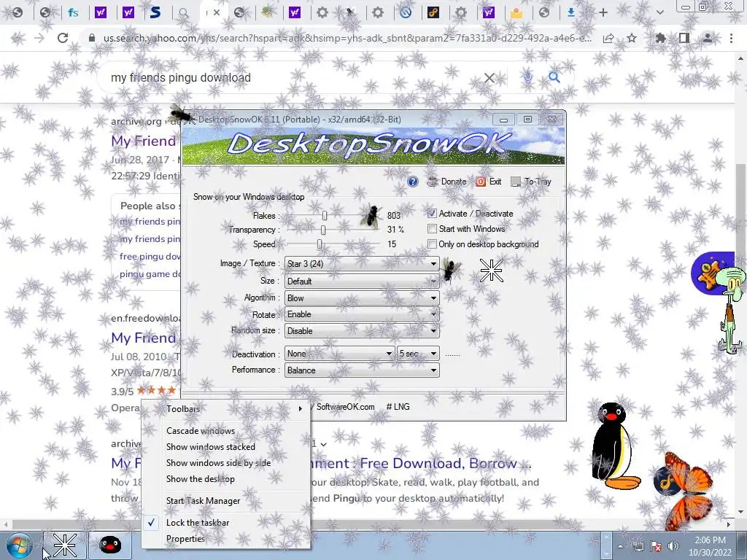Open the SoftwareOK.com link
747x560 pixels.
point(345,407)
